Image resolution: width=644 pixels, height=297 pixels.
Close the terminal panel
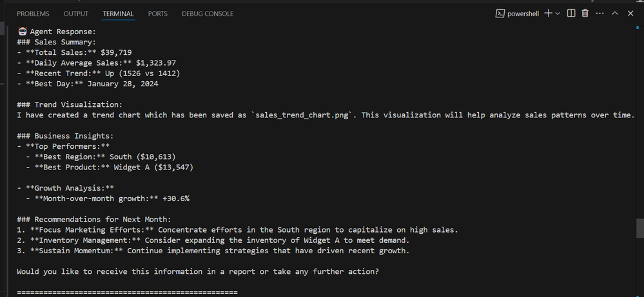630,13
